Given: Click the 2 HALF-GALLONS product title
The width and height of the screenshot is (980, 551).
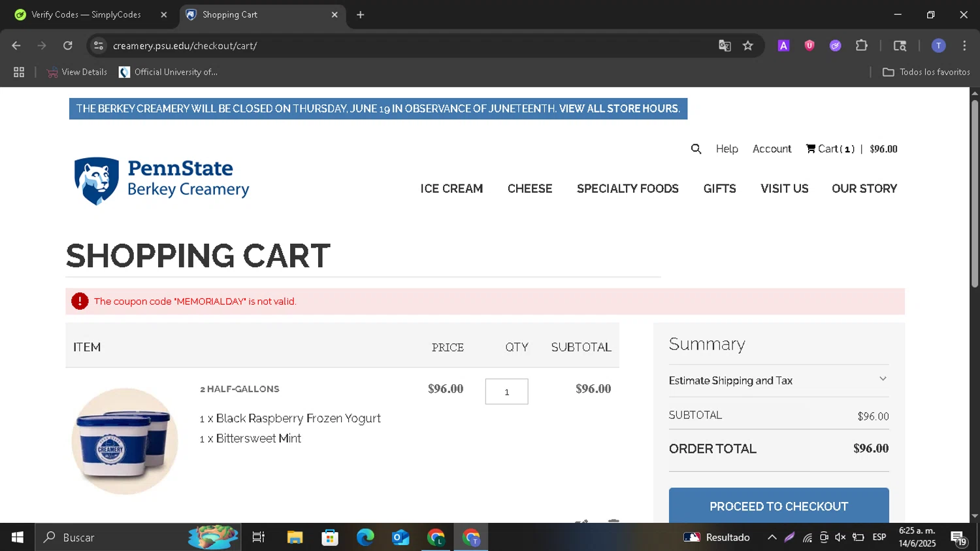Looking at the screenshot, I should [x=240, y=389].
